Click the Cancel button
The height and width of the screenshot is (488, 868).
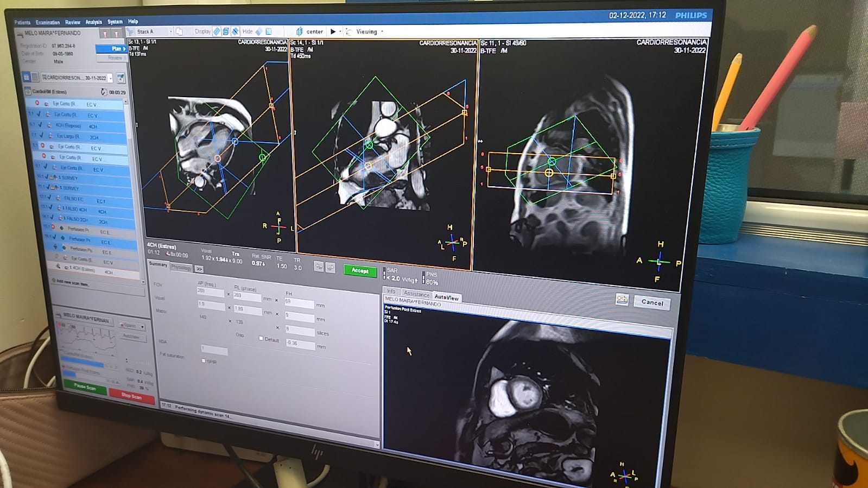(x=652, y=303)
